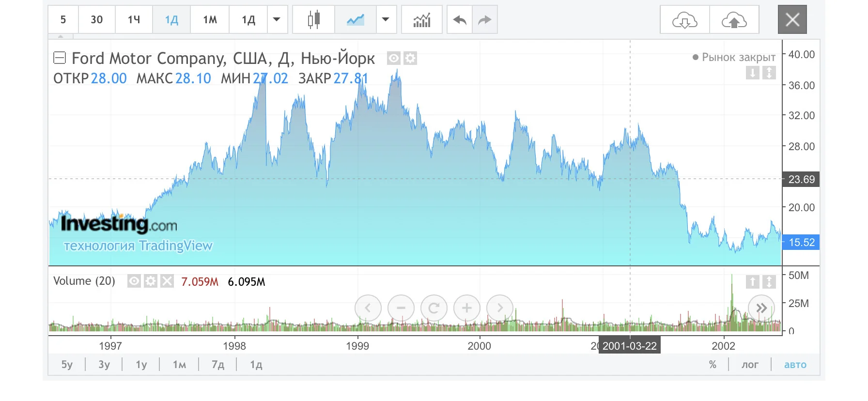Toggle Volume indicator visibility eye
The width and height of the screenshot is (868, 401).
click(x=134, y=281)
